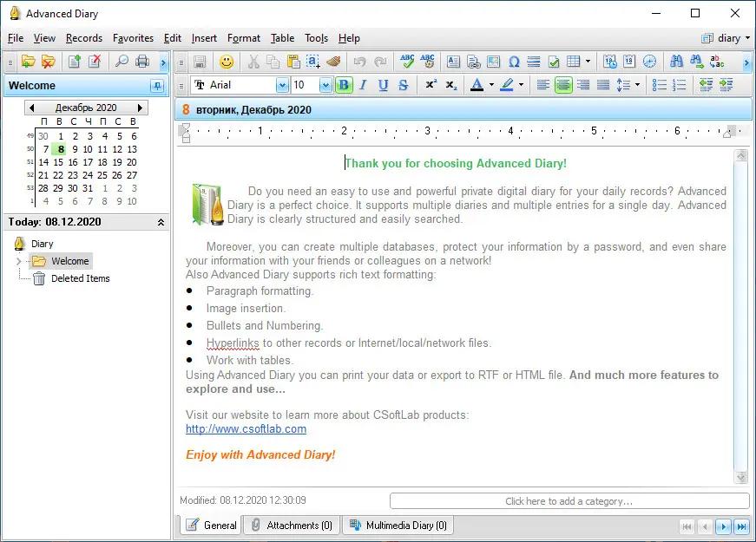This screenshot has height=542, width=756.
Task: Toggle Bold formatting
Action: [x=344, y=85]
